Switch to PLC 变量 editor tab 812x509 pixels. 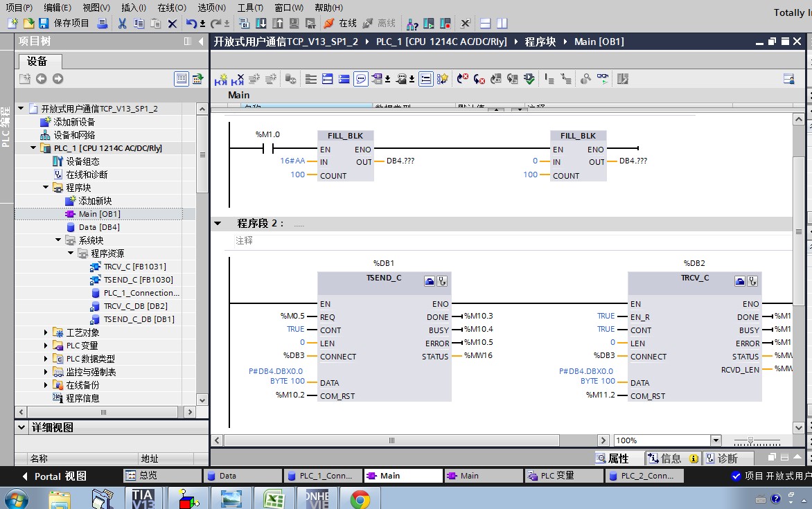pyautogui.click(x=564, y=475)
